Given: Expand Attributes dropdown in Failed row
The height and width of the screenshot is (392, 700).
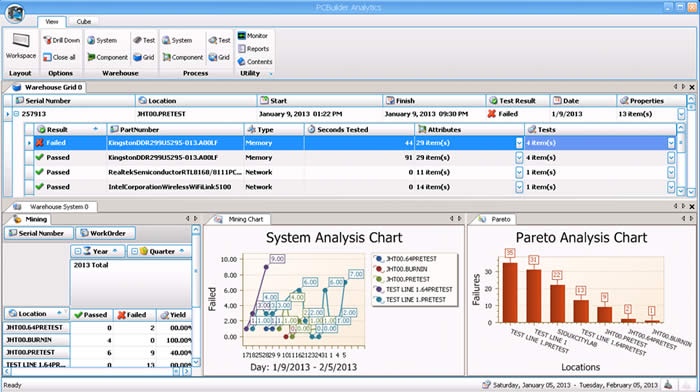Looking at the screenshot, I should pos(519,143).
